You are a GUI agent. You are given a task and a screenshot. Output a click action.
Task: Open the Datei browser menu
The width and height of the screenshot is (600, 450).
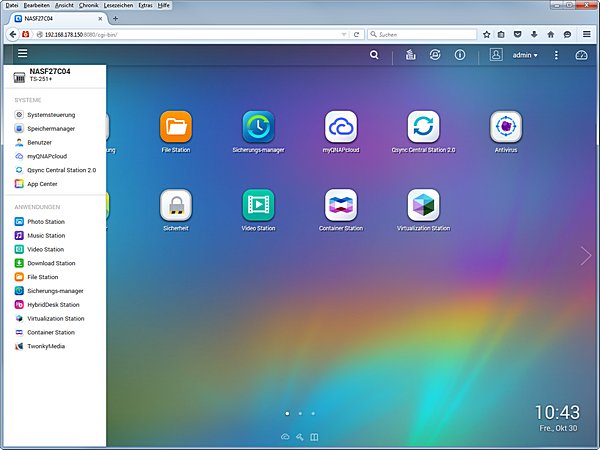[12, 5]
